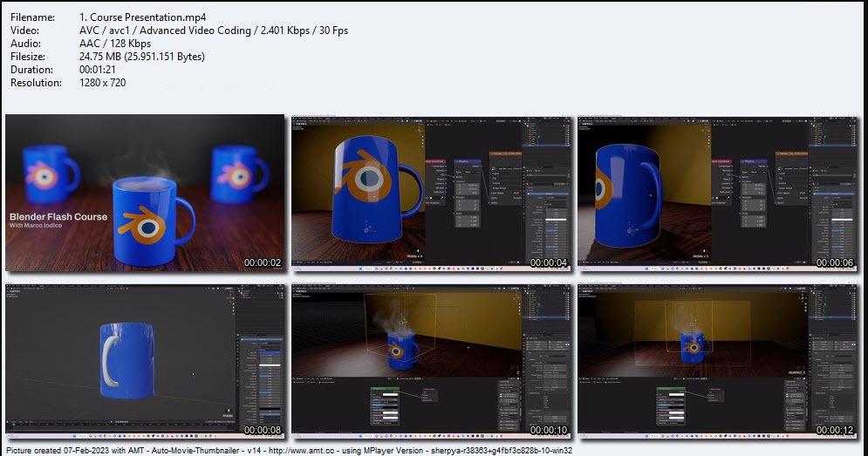Image resolution: width=868 pixels, height=456 pixels.
Task: Open the video frame stamped 00:00:04
Action: click(x=431, y=193)
